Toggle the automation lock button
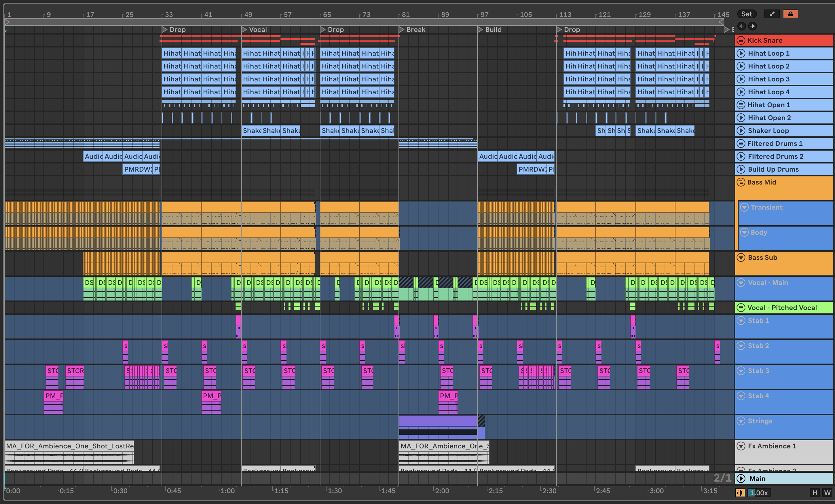This screenshot has width=835, height=504. point(790,14)
